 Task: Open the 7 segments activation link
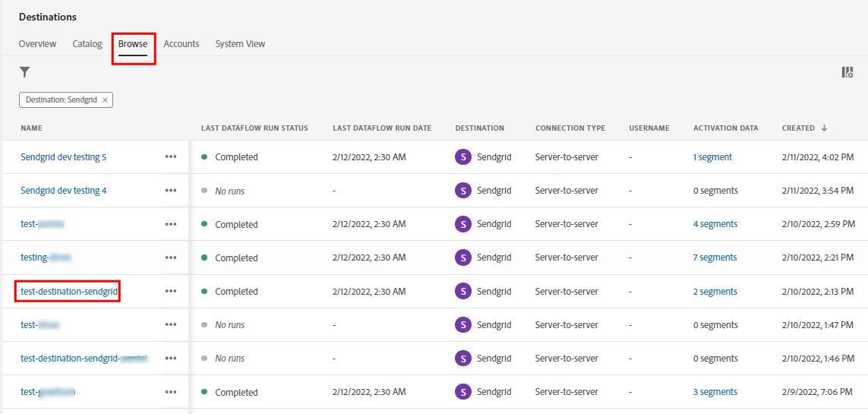coord(715,258)
